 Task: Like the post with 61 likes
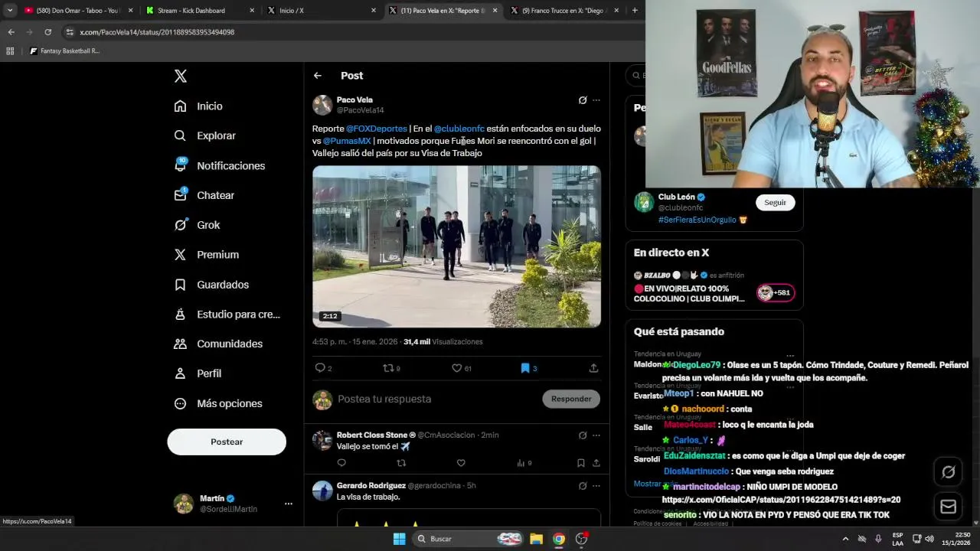pos(458,368)
